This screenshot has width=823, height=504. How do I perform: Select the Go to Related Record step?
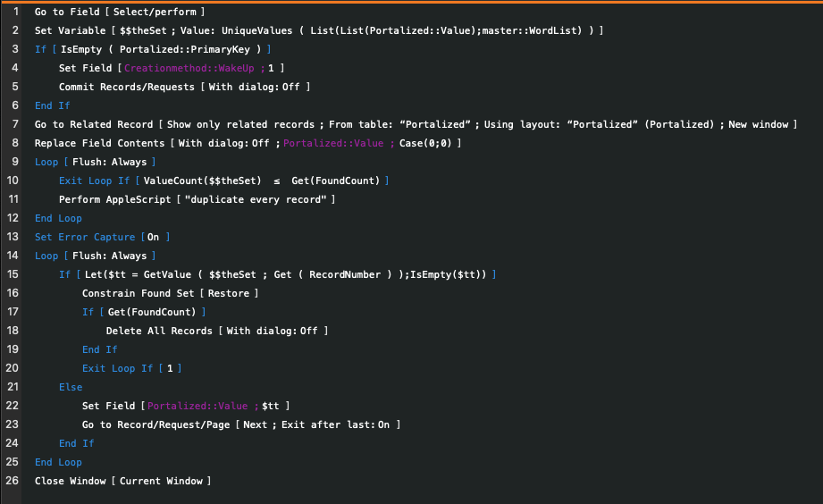416,124
